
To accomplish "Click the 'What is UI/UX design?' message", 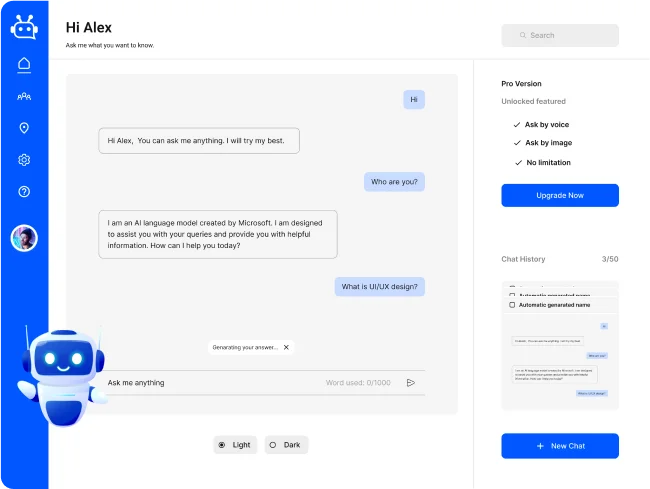I will pyautogui.click(x=380, y=287).
